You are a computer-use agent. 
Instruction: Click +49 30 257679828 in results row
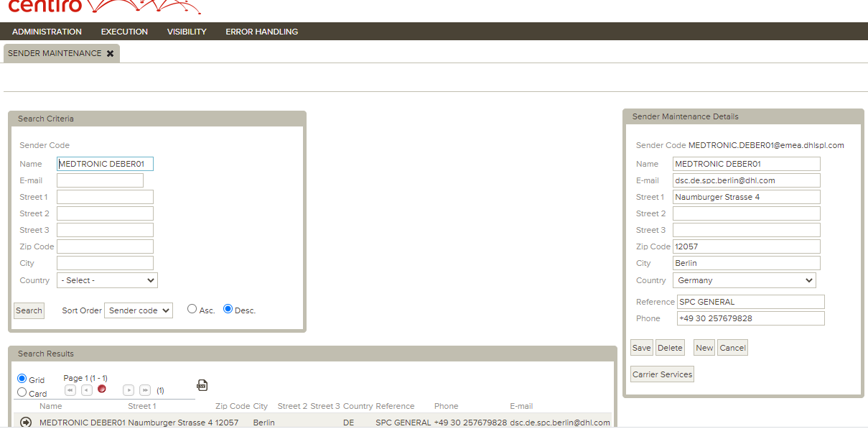470,423
